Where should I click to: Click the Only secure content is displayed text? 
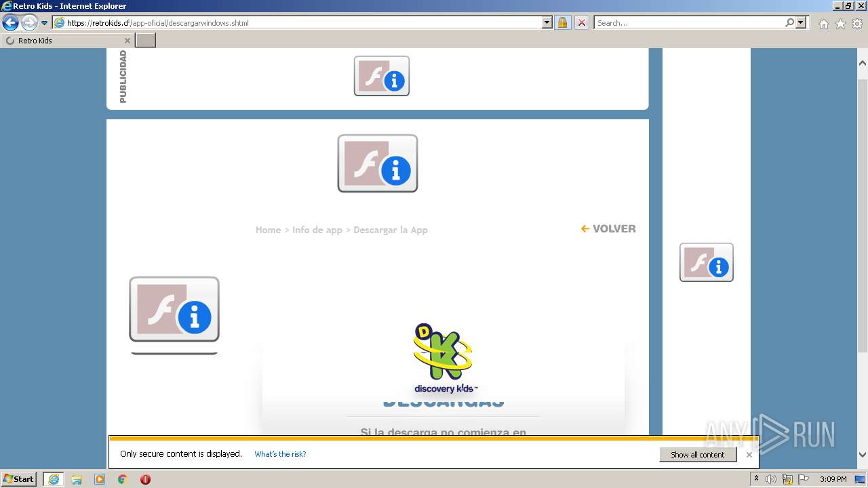tap(181, 453)
